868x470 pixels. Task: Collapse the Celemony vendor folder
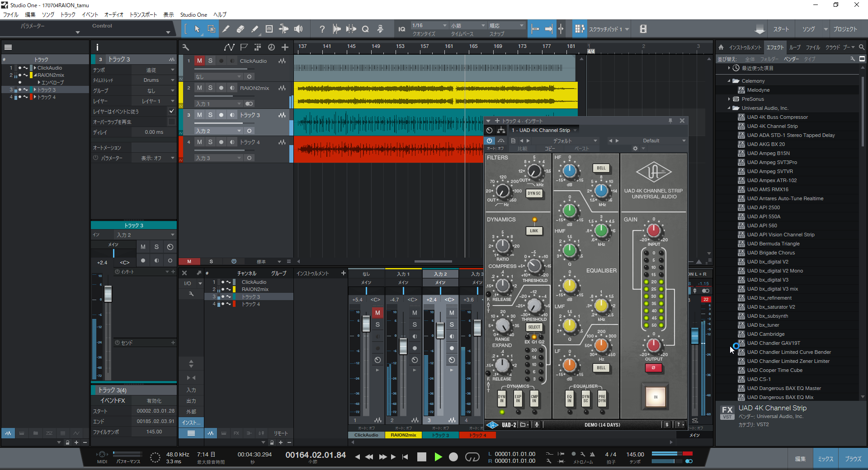point(729,81)
